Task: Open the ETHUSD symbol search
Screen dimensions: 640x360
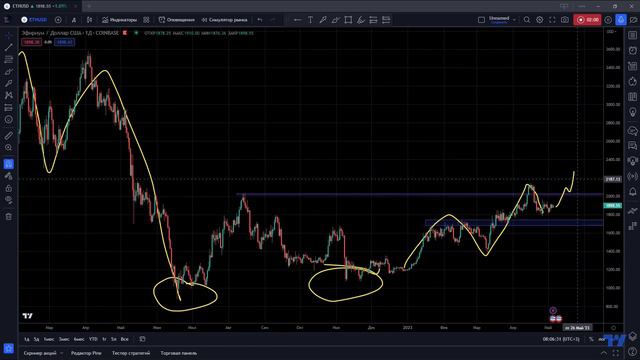Action: click(34, 20)
